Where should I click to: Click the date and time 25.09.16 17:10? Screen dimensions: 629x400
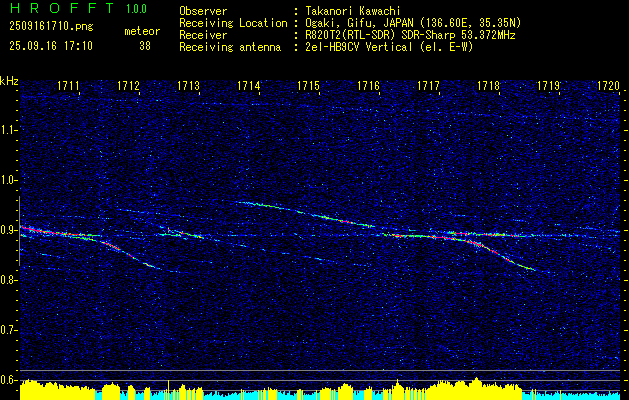[51, 46]
